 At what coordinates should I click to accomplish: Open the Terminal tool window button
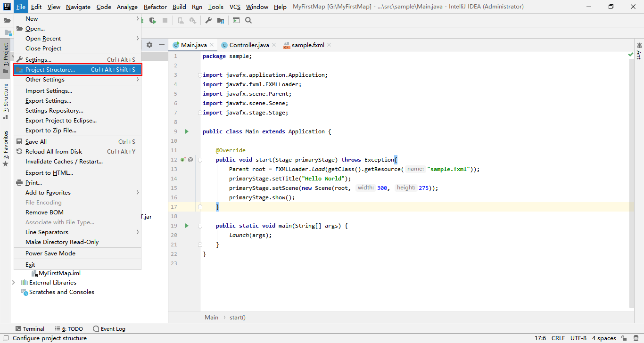point(30,329)
